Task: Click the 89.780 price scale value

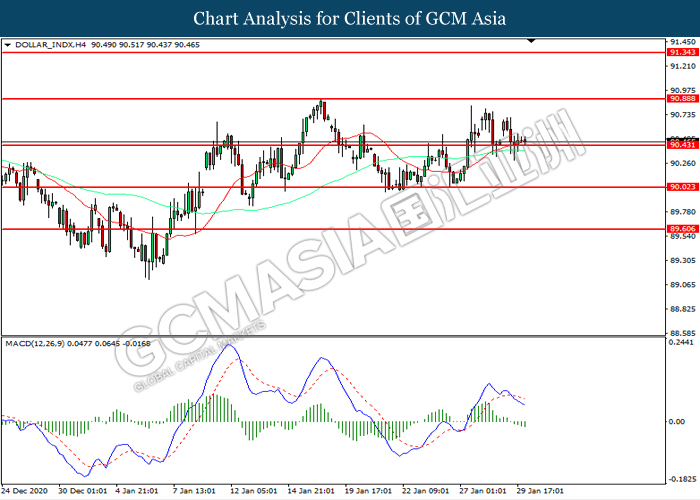Action: click(x=683, y=212)
